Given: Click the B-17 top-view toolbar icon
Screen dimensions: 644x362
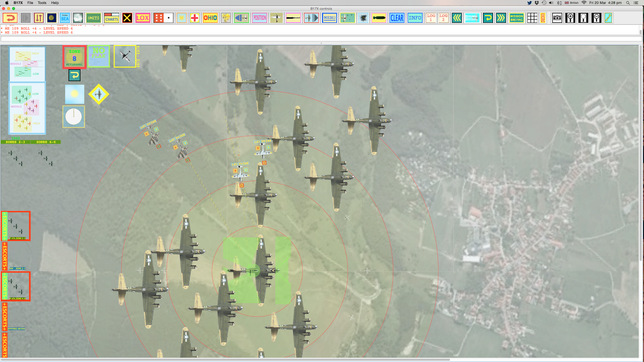Looking at the screenshot, I should pyautogui.click(x=277, y=18).
